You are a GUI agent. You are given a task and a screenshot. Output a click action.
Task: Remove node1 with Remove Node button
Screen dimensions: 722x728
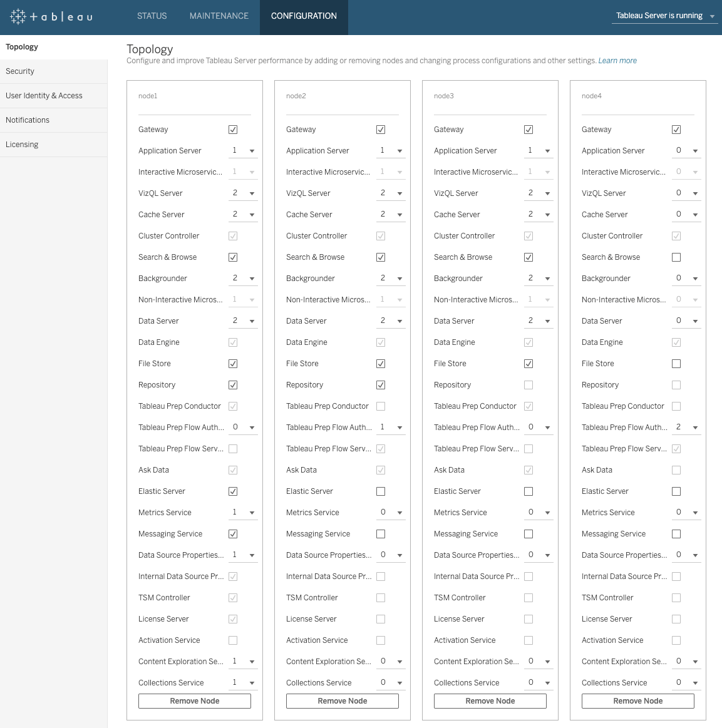pos(195,701)
